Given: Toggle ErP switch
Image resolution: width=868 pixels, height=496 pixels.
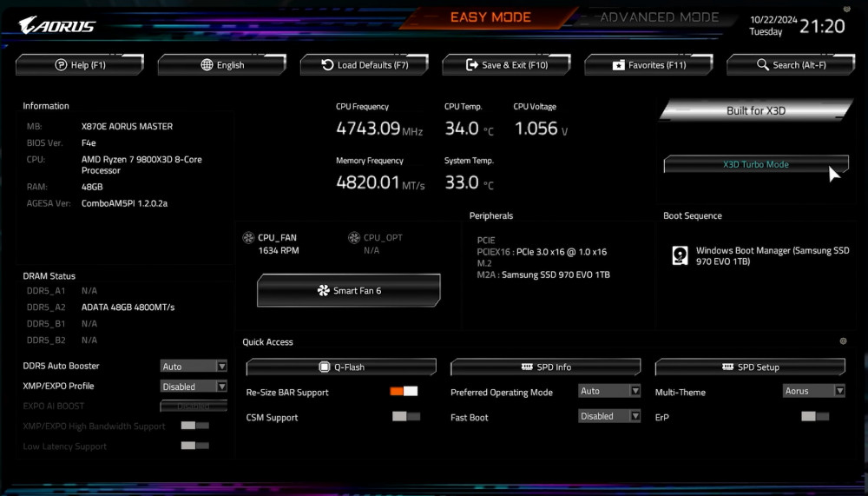Looking at the screenshot, I should pos(815,416).
